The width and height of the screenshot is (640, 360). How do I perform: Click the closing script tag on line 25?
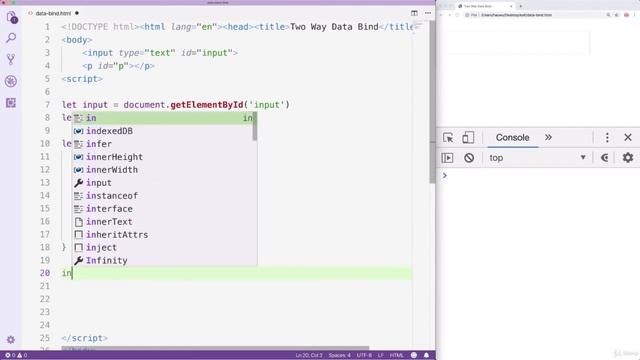pos(84,338)
